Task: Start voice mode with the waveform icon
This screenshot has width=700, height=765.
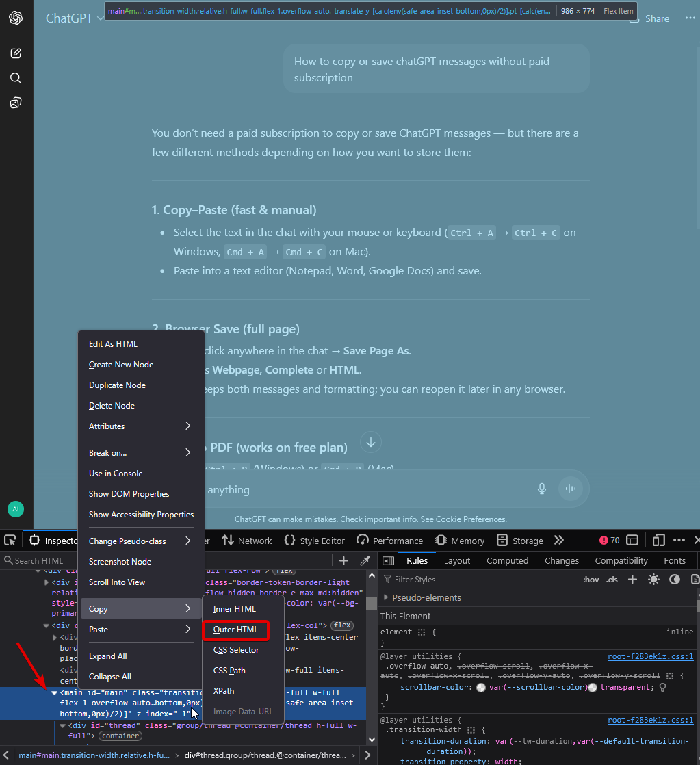Action: pos(570,489)
